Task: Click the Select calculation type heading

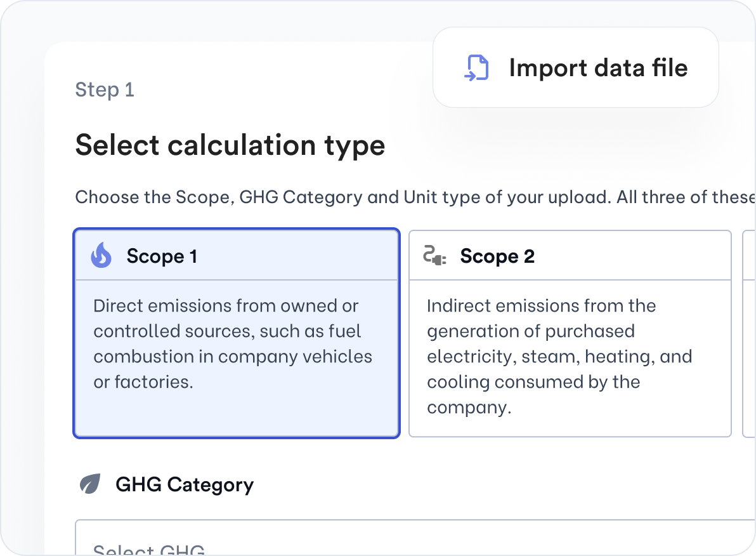Action: pos(230,145)
